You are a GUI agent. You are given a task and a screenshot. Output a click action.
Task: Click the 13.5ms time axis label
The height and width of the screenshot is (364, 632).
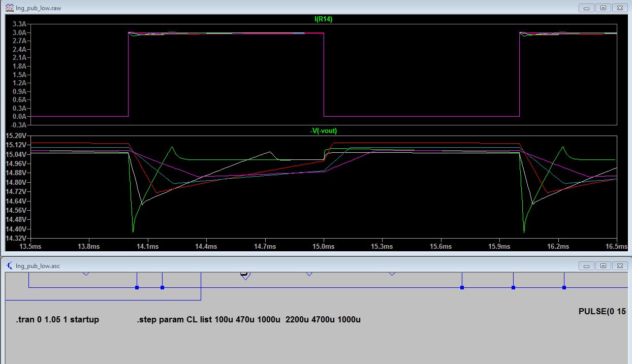point(30,247)
